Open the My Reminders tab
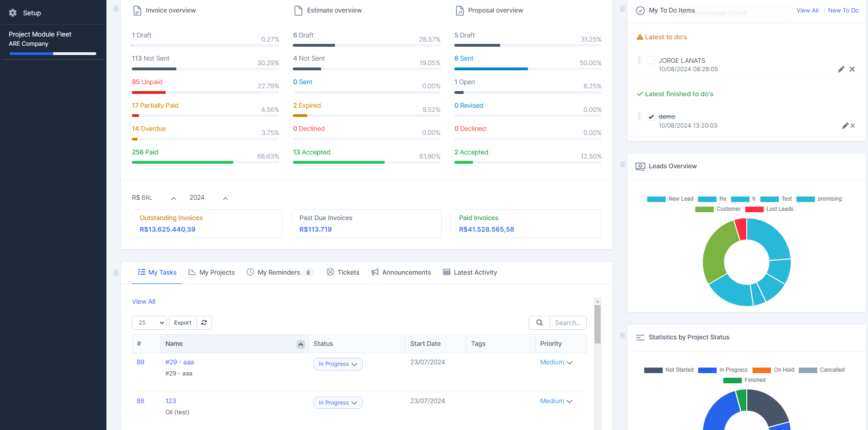This screenshot has height=430, width=868. 280,273
